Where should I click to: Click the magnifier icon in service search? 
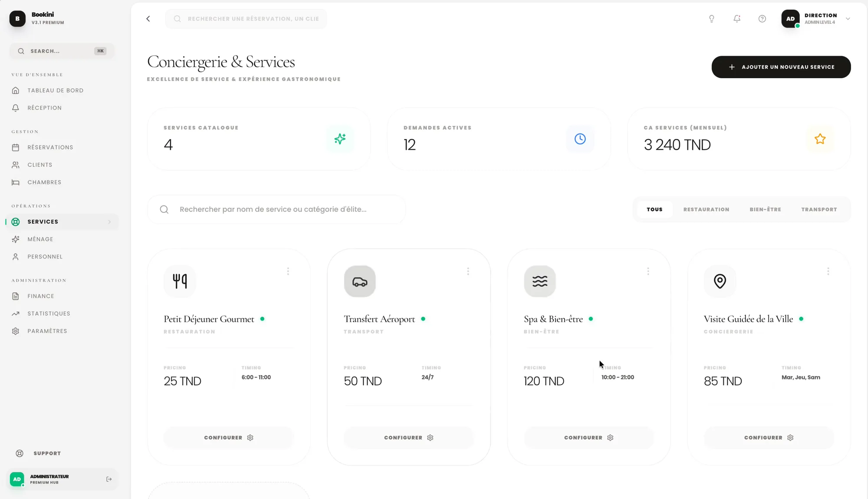click(x=164, y=209)
